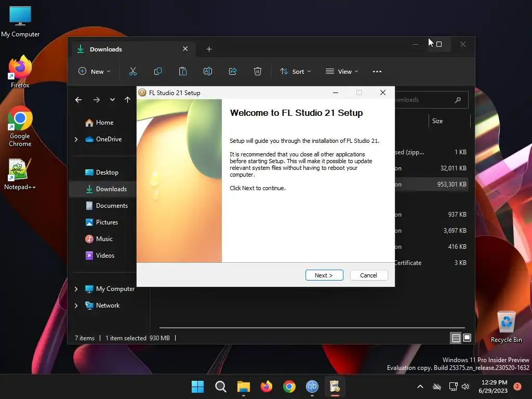Image resolution: width=532 pixels, height=399 pixels.
Task: Open the Sort dropdown menu
Action: click(295, 71)
